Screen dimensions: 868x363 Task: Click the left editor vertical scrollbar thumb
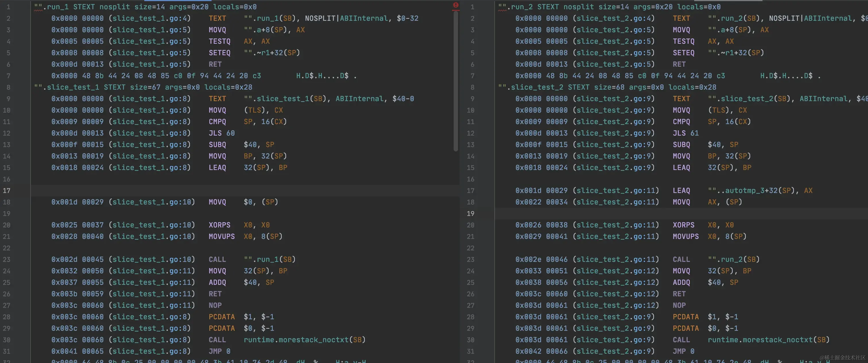pyautogui.click(x=456, y=81)
